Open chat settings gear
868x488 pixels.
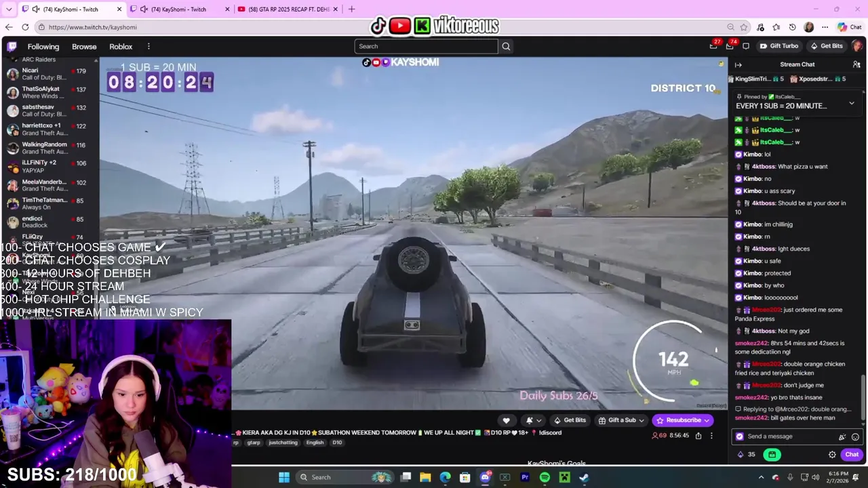(x=832, y=455)
